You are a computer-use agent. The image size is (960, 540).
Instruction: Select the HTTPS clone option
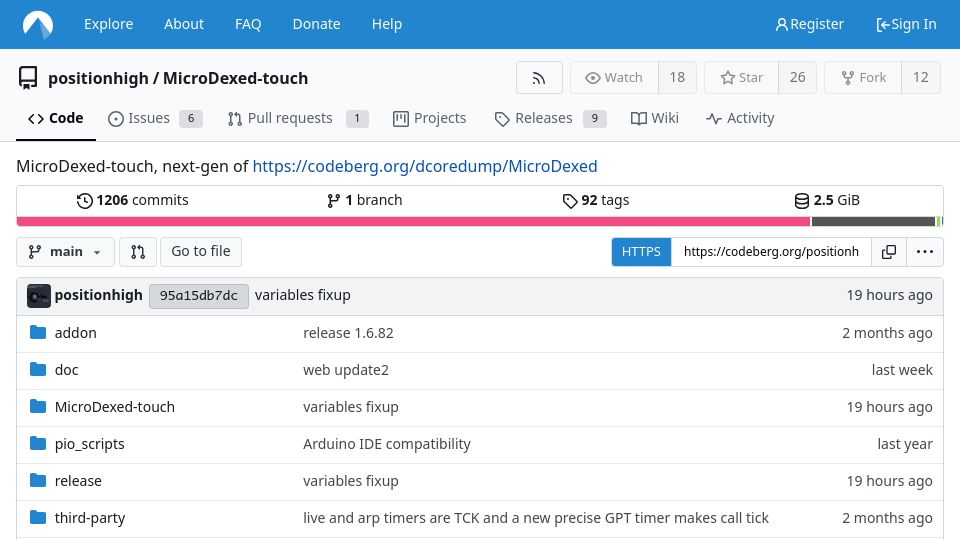641,252
